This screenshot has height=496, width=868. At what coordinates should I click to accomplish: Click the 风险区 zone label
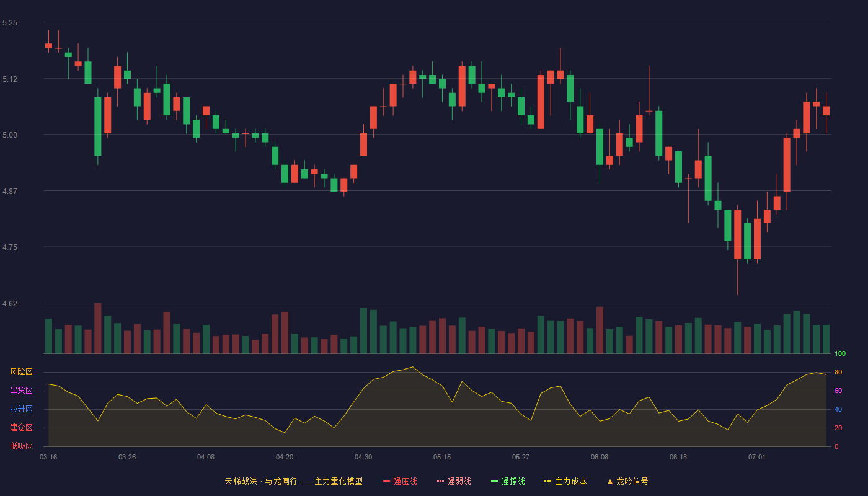click(x=21, y=372)
